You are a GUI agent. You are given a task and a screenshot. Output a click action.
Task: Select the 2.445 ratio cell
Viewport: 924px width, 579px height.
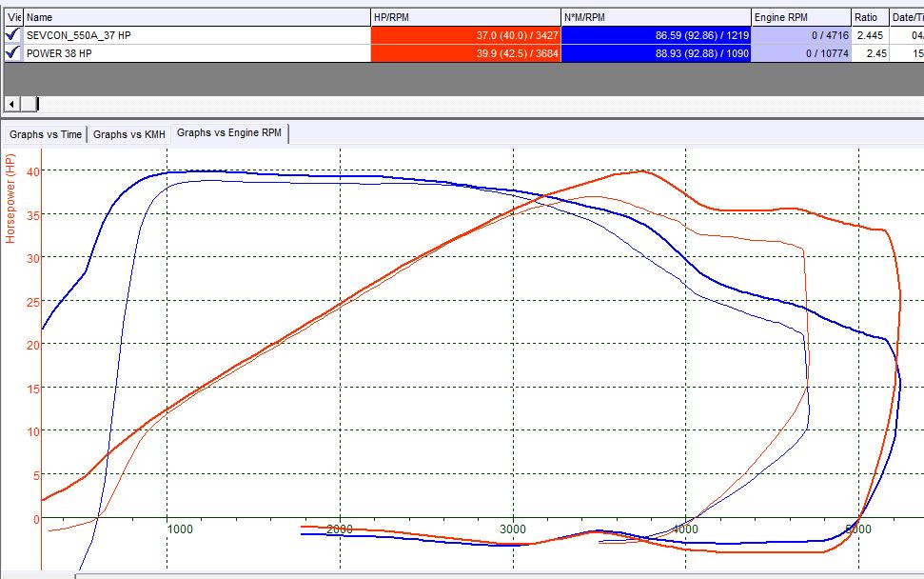[x=871, y=35]
